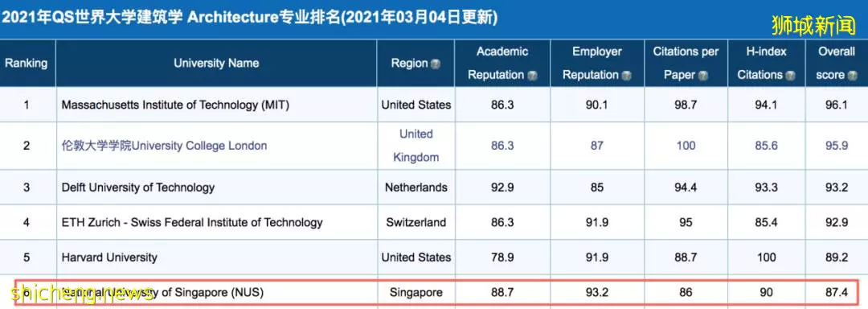The height and width of the screenshot is (309, 868).
Task: Select ETH Zurich - Swiss Federal Institute name
Action: (x=192, y=223)
